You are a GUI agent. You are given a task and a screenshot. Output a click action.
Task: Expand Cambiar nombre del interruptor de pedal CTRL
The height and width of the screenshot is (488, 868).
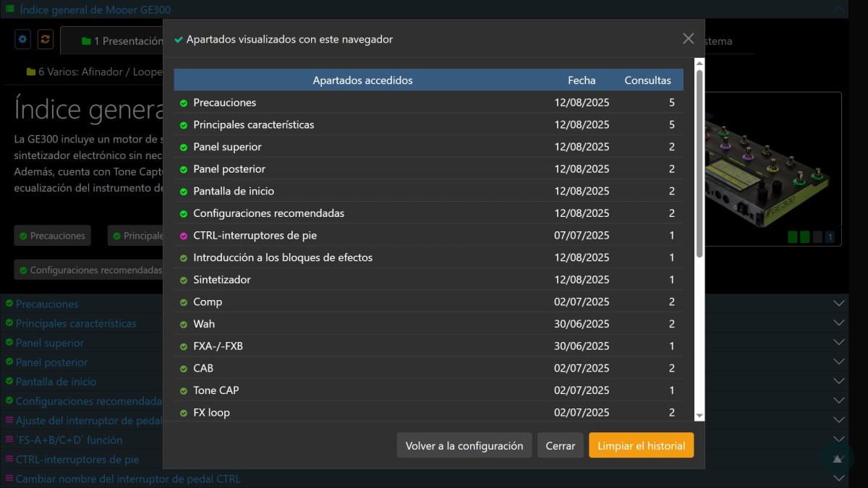point(839,479)
